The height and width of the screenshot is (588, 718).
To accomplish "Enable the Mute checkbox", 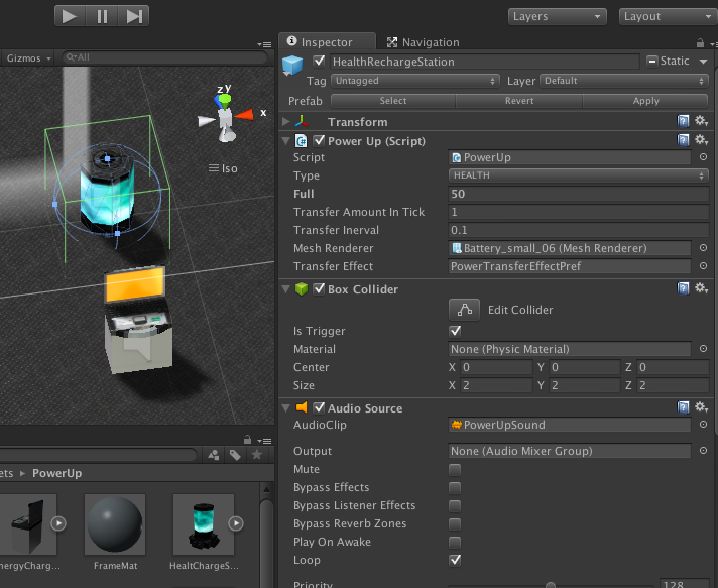I will point(455,469).
